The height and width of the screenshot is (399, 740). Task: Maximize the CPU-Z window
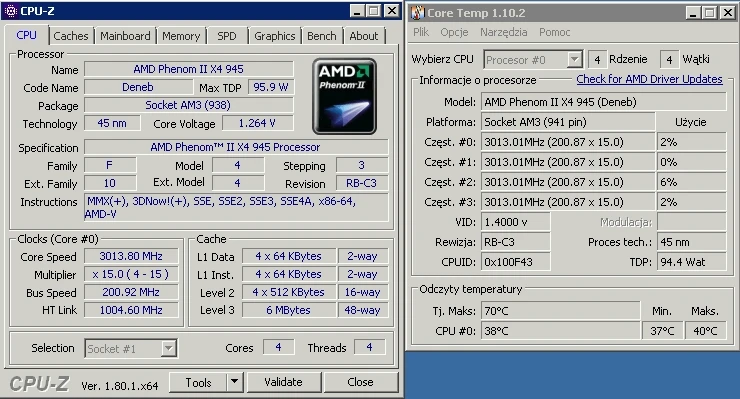point(374,11)
